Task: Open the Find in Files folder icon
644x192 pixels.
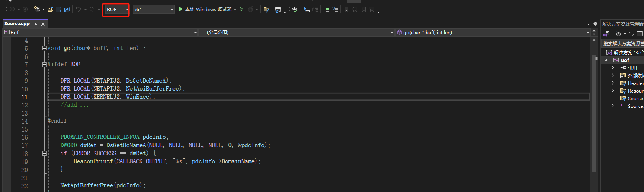Action: 266,10
